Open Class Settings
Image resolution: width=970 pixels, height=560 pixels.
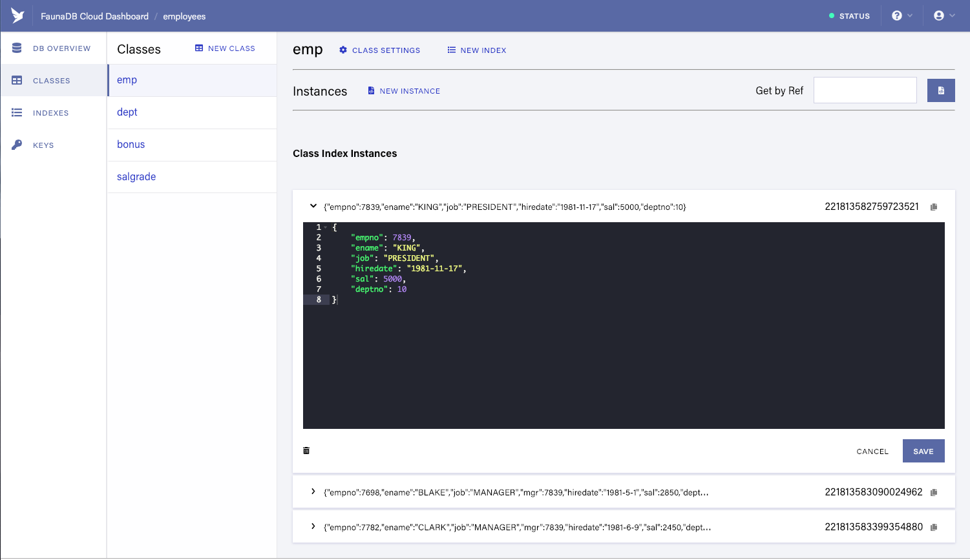(380, 50)
